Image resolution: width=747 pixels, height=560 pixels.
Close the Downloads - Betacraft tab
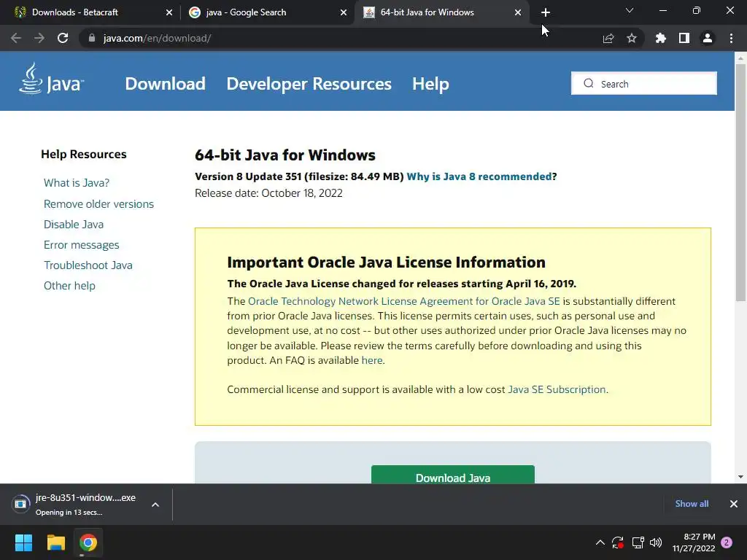tap(169, 12)
